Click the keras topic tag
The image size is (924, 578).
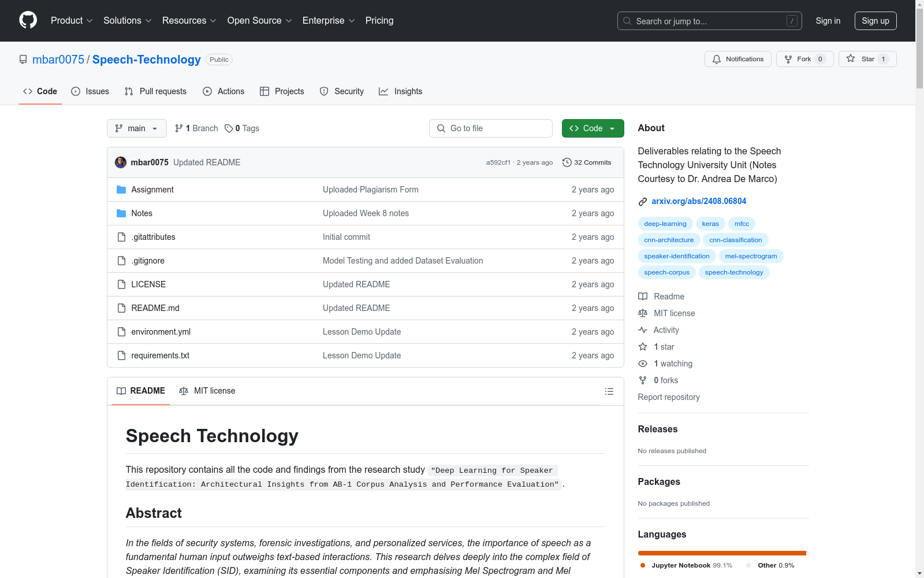click(x=710, y=224)
